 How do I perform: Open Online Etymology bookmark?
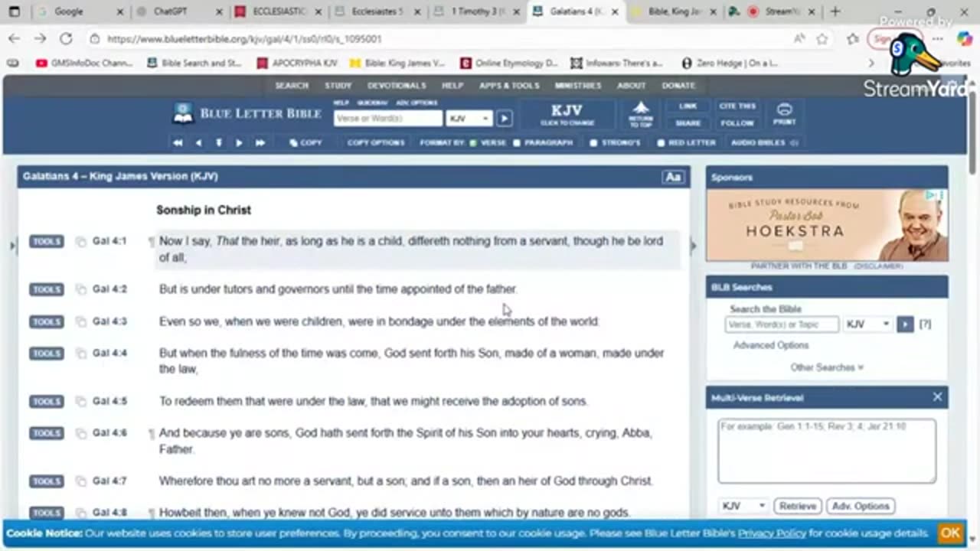[510, 64]
